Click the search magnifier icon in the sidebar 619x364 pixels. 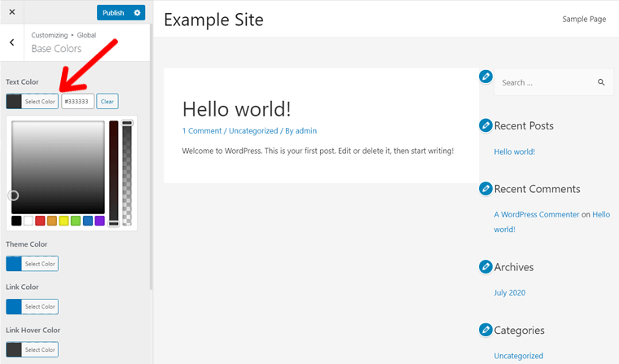(x=601, y=82)
